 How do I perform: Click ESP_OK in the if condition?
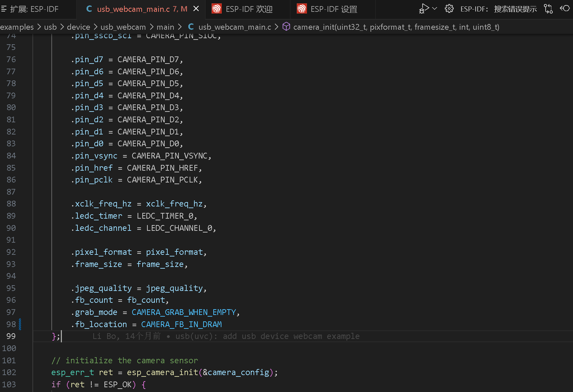118,385
